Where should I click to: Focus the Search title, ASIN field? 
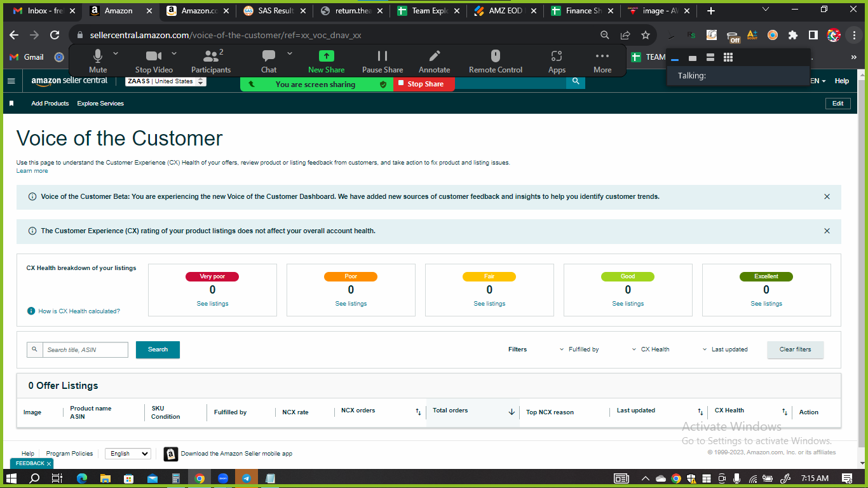click(85, 350)
